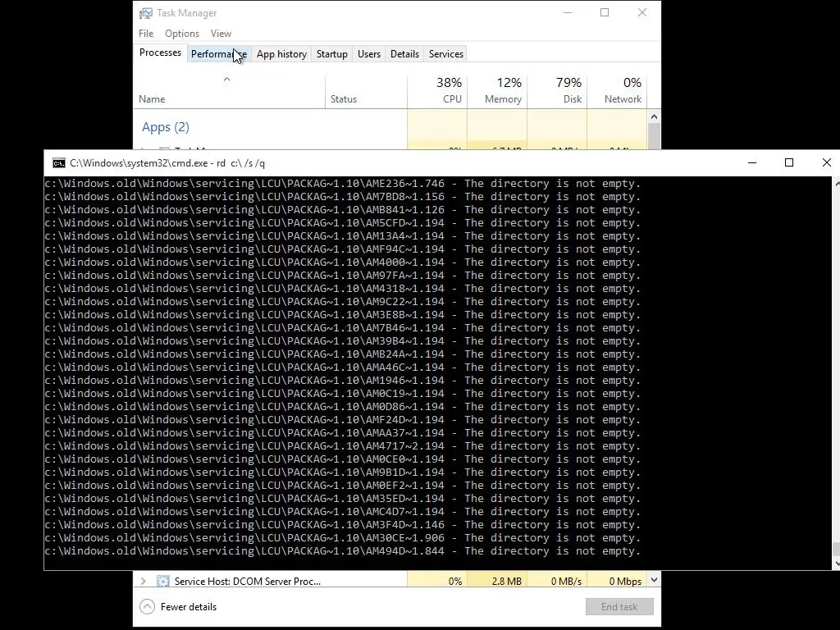This screenshot has height=630, width=840.
Task: Open the View menu in Task Manager
Action: (221, 33)
